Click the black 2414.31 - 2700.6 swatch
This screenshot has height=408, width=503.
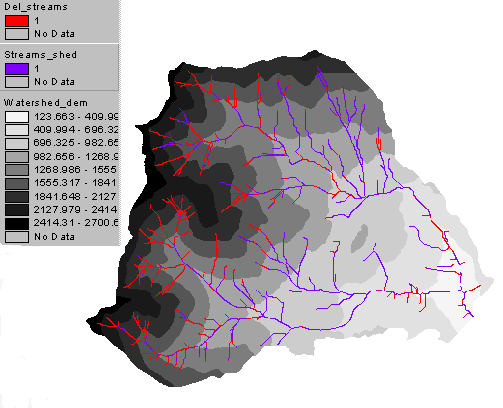pyautogui.click(x=17, y=224)
